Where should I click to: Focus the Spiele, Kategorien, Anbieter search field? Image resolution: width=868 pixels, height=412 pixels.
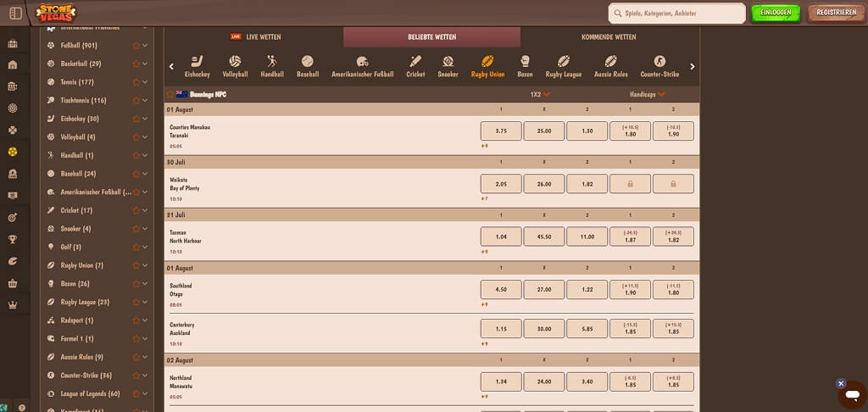click(676, 14)
